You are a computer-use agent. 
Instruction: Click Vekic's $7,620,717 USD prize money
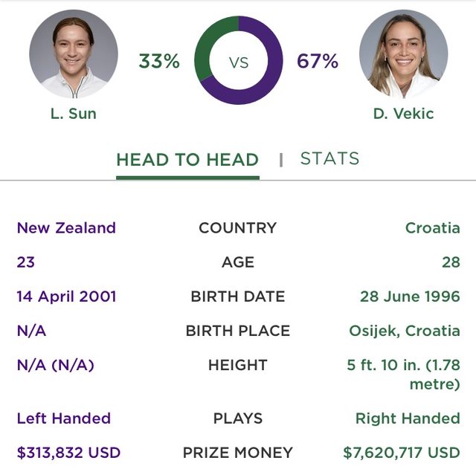(402, 452)
